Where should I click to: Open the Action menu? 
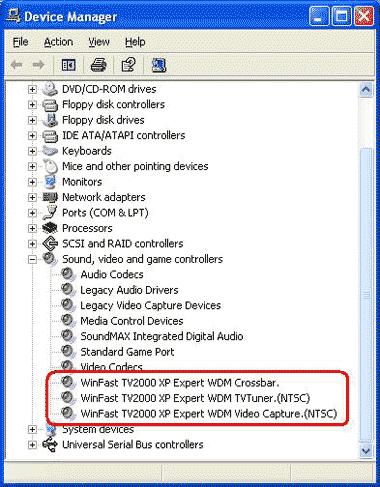[58, 42]
